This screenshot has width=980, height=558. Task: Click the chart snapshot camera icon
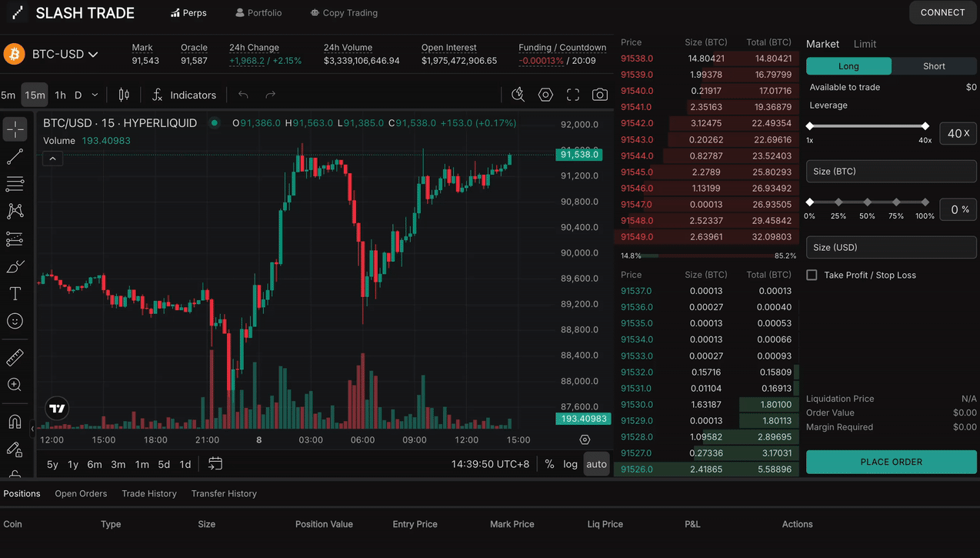(599, 95)
